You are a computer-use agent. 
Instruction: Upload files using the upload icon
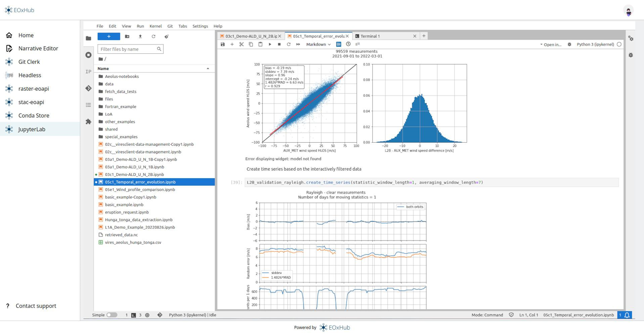coord(140,36)
